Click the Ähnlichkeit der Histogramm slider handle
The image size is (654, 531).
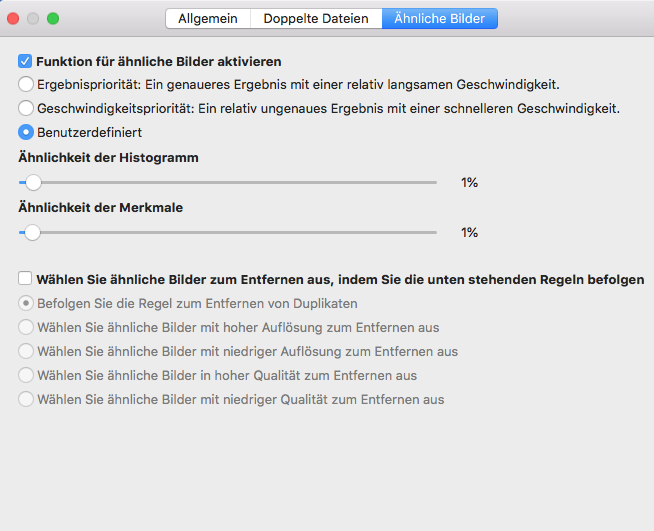(33, 182)
